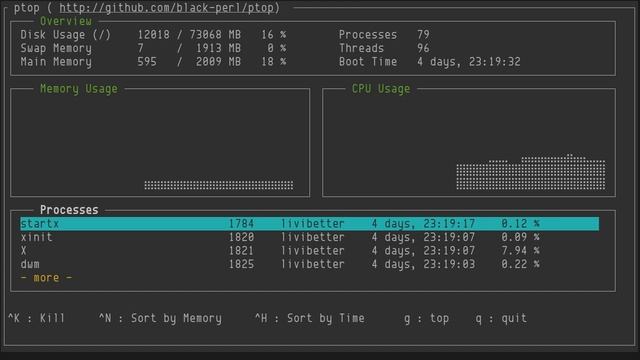The height and width of the screenshot is (360, 640).
Task: Select the startx process row
Action: click(x=310, y=224)
